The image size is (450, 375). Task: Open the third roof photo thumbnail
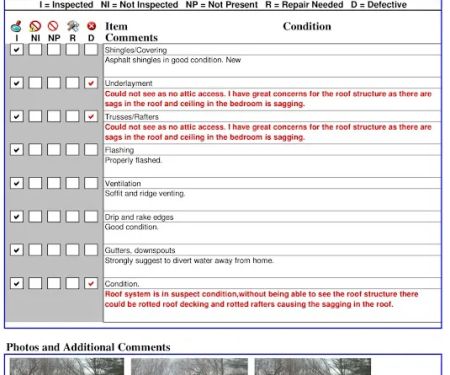(313, 366)
